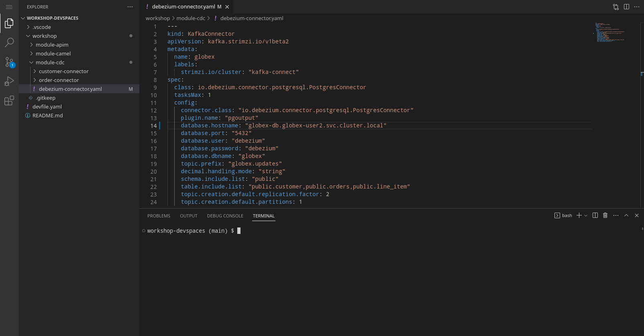Open the Explorer view in activity bar
Image resolution: width=644 pixels, height=336 pixels.
[x=9, y=23]
